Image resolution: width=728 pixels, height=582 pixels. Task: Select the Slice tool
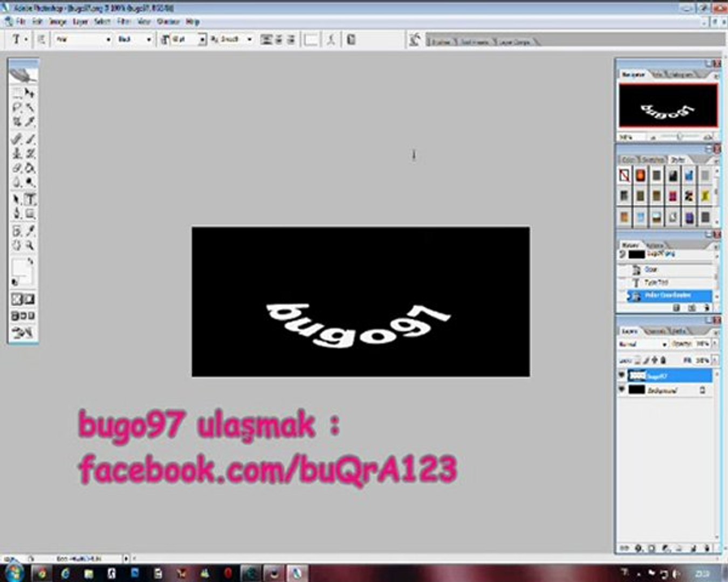pyautogui.click(x=30, y=121)
